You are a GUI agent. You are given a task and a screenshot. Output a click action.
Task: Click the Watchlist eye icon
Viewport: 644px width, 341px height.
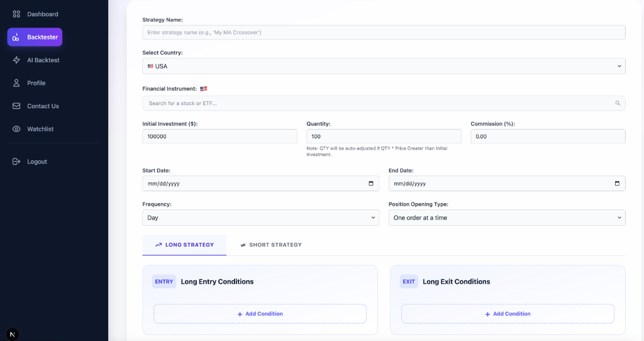17,129
